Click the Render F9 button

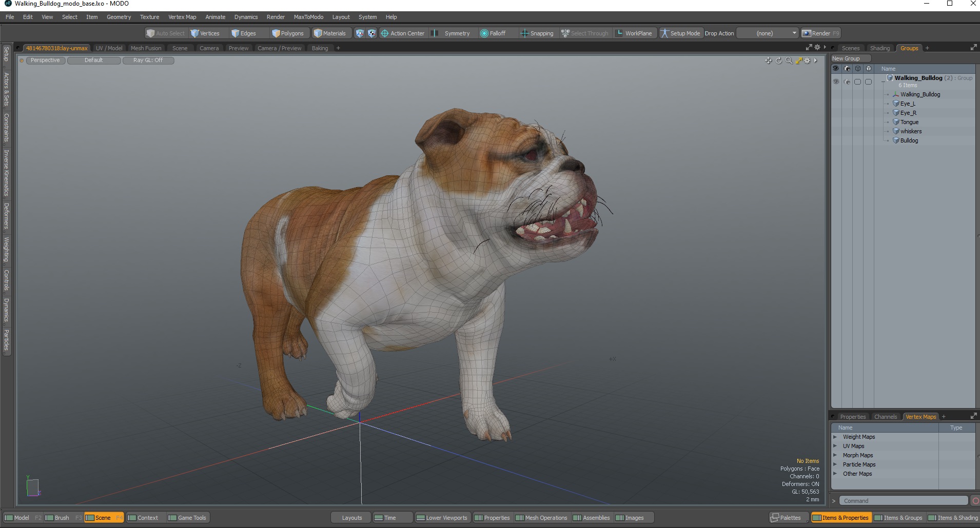tap(821, 33)
